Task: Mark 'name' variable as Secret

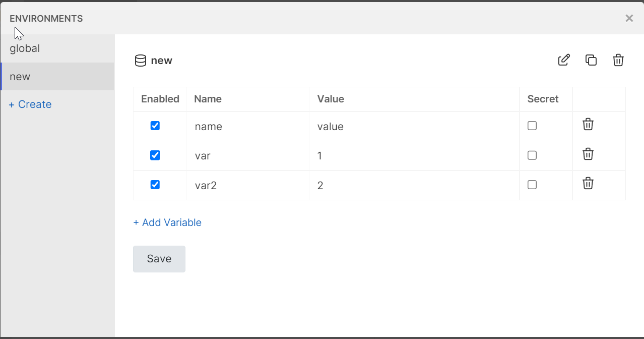Action: pyautogui.click(x=532, y=125)
